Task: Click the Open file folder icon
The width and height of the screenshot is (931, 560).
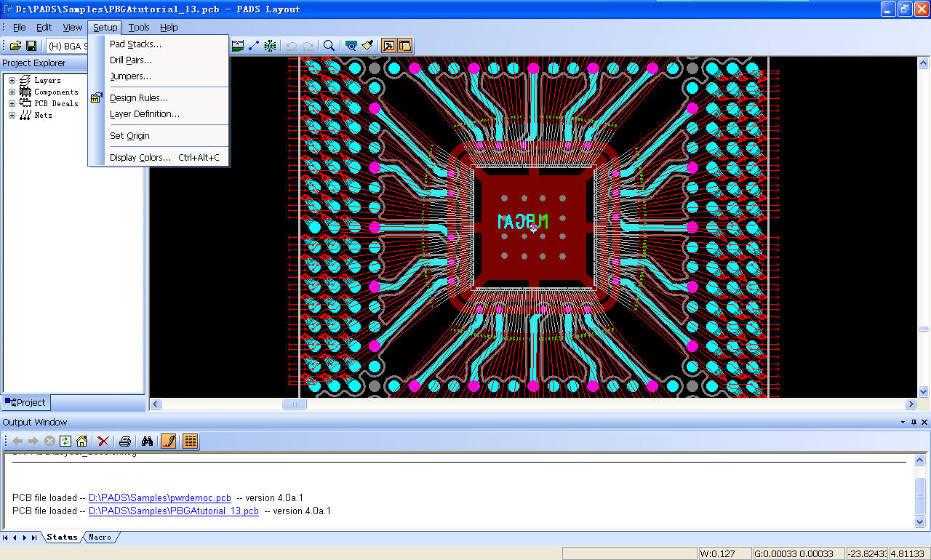Action: tap(15, 46)
